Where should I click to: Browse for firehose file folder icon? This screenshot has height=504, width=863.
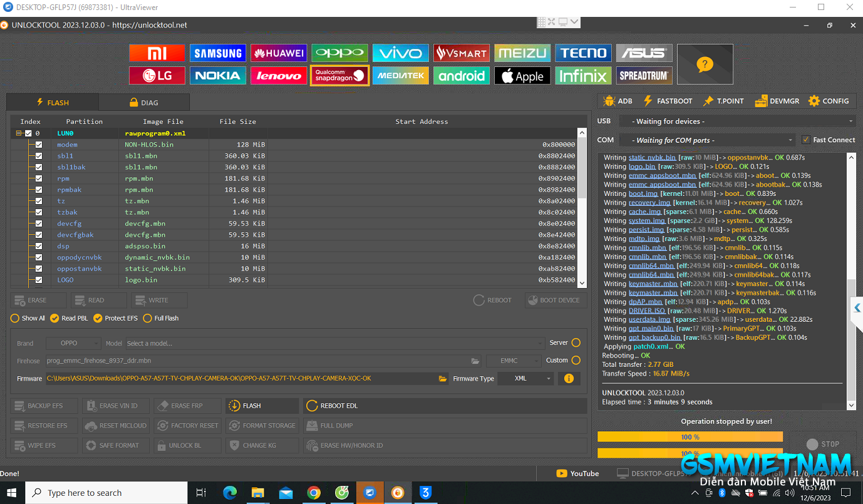475,361
